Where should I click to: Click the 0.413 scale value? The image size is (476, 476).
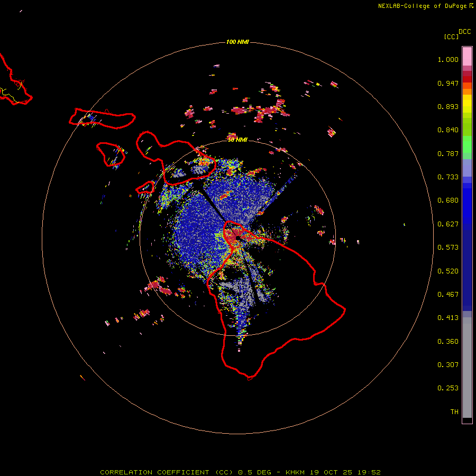[448, 318]
